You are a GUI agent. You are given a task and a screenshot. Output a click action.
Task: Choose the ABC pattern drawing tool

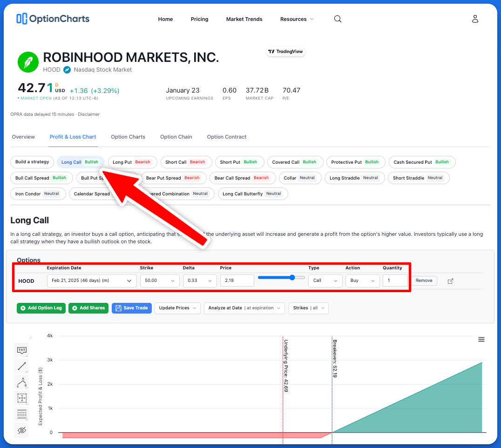click(22, 382)
